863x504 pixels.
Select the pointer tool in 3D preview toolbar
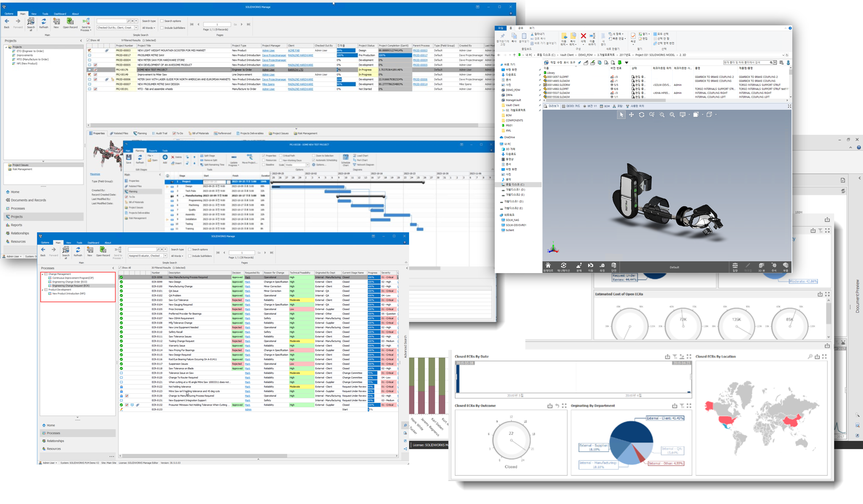pos(621,115)
